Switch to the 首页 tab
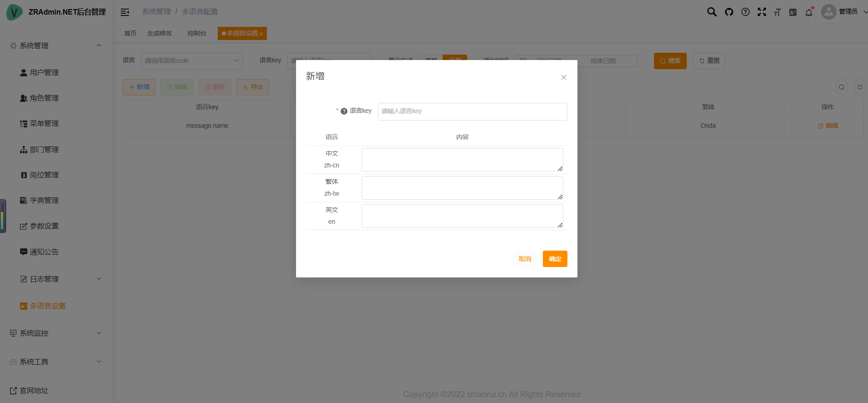The height and width of the screenshot is (403, 868). [x=130, y=33]
